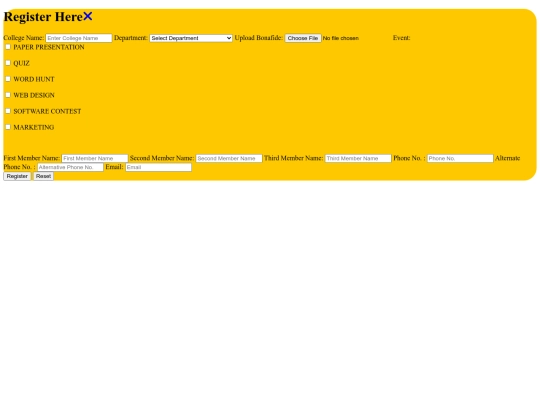This screenshot has height=405, width=540.
Task: Click the Register button
Action: coord(17,176)
